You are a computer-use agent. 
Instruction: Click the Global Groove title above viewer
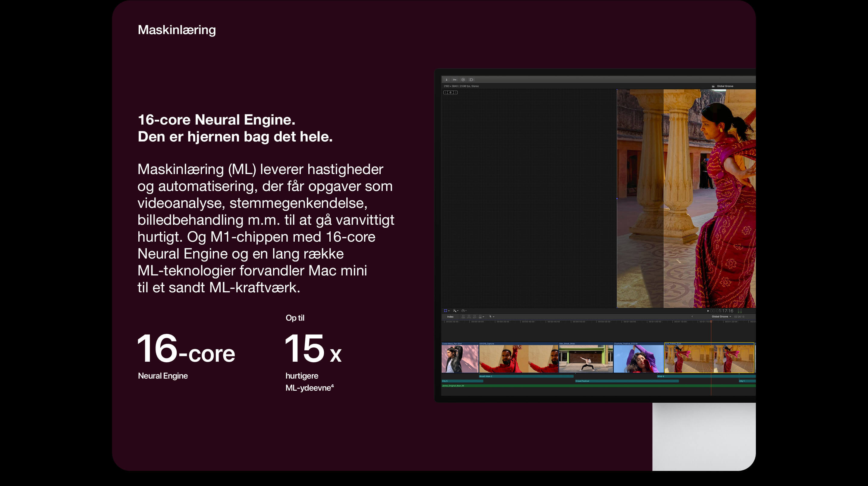tap(725, 86)
